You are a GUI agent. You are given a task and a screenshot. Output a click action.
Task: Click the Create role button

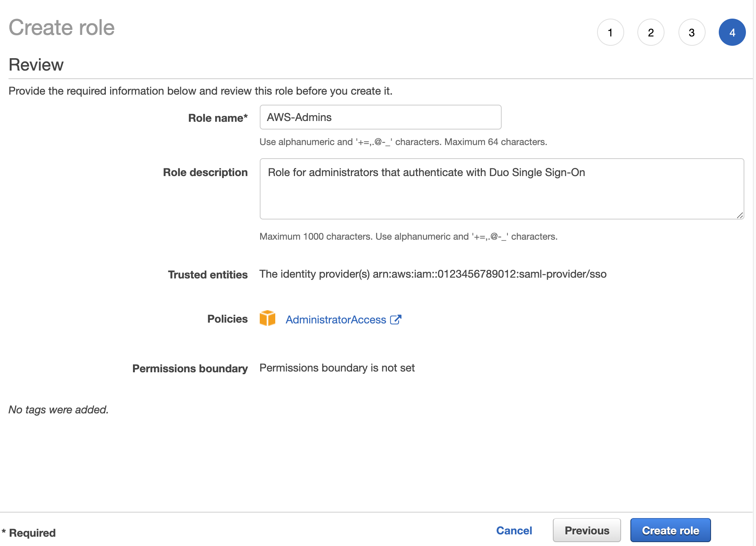coord(670,530)
